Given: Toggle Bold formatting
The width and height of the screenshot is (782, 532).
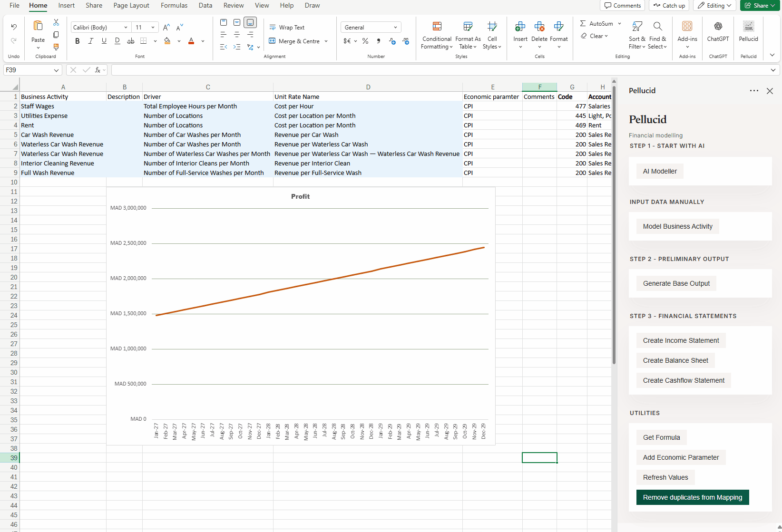Looking at the screenshot, I should 78,41.
